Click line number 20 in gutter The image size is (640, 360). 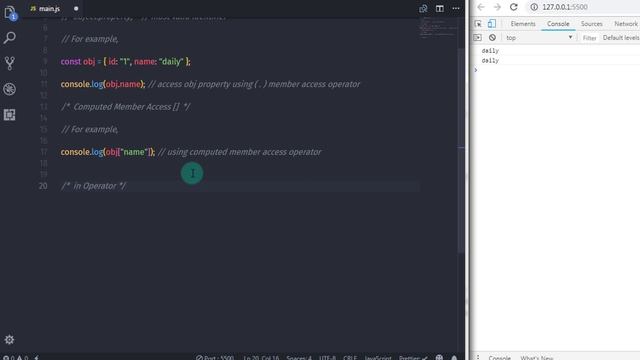pyautogui.click(x=43, y=186)
